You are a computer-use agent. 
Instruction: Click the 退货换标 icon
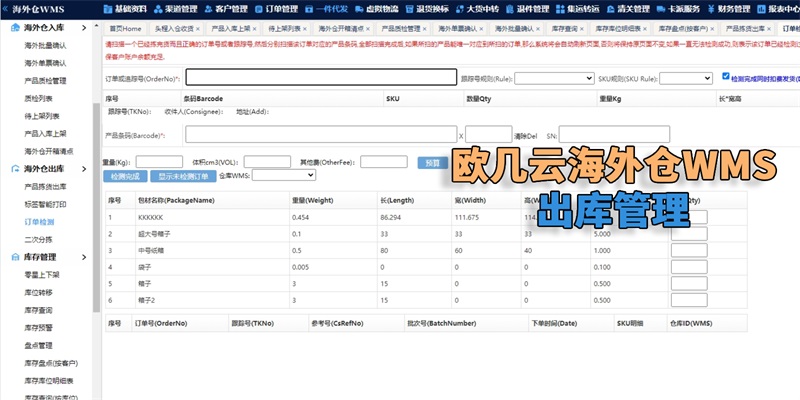(409, 9)
